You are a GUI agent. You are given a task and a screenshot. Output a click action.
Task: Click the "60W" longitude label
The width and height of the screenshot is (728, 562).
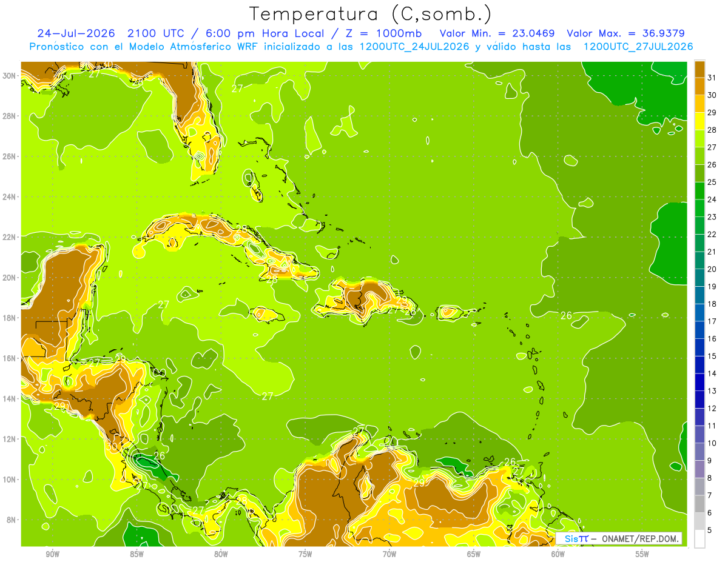558,554
